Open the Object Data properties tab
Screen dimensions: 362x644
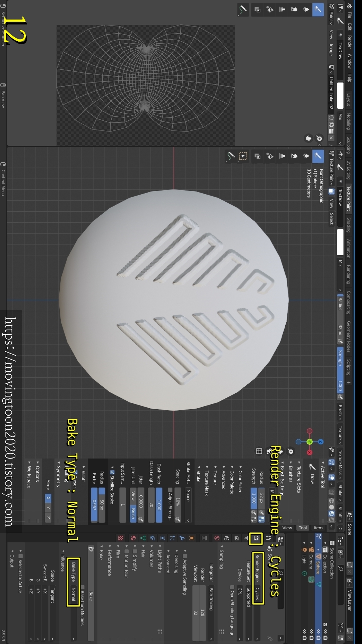tap(143, 538)
